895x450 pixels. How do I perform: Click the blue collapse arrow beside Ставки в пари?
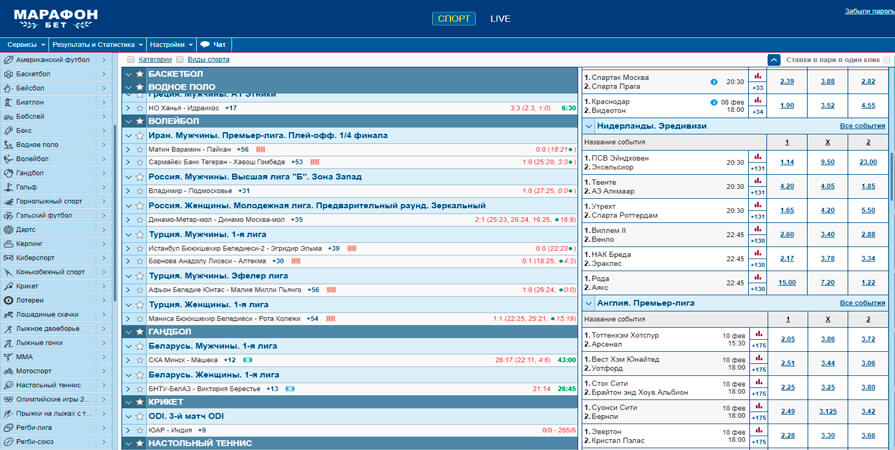pyautogui.click(x=774, y=60)
